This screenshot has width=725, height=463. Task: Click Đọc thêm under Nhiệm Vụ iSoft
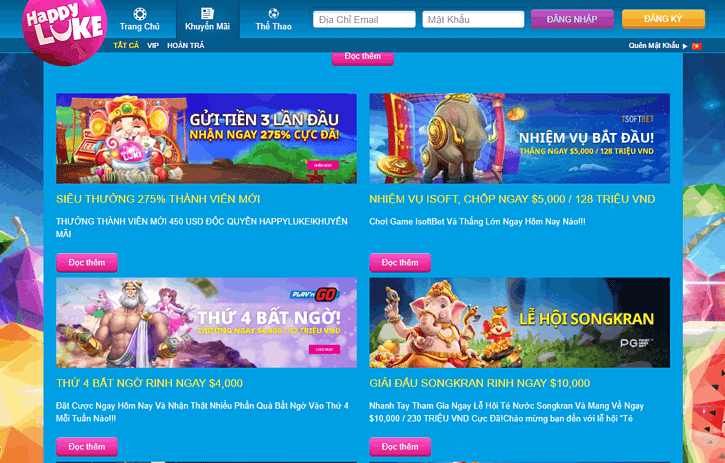coord(400,263)
